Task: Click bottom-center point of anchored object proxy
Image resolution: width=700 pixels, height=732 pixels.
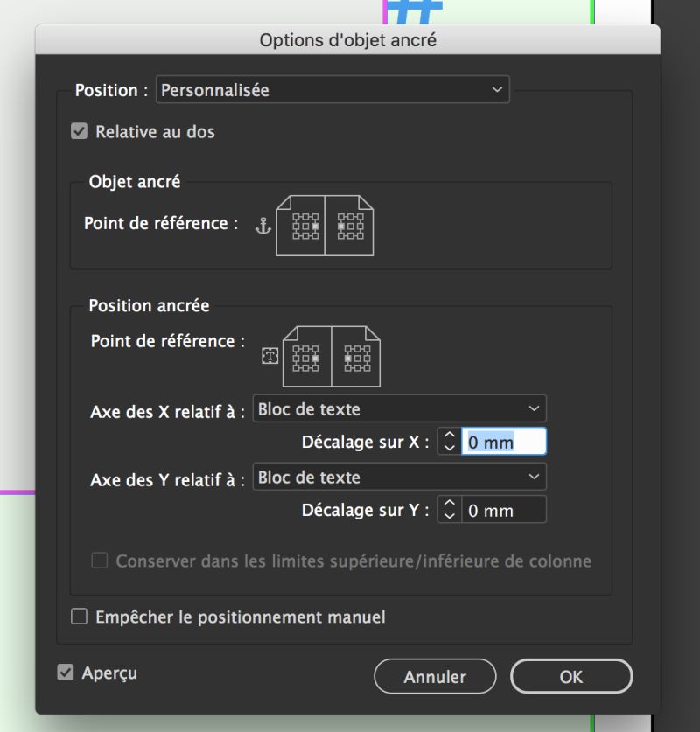Action: point(305,234)
